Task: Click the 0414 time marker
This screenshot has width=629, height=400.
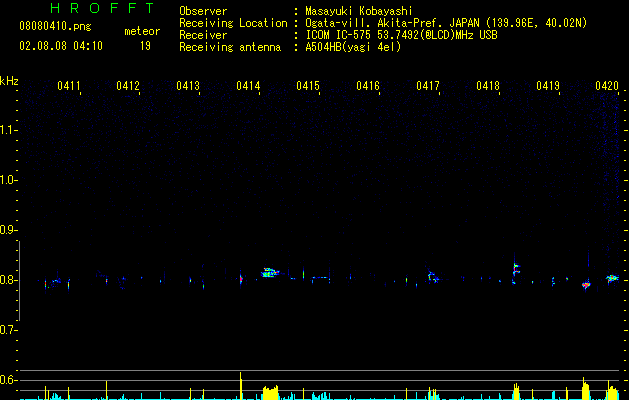Action: tap(248, 86)
